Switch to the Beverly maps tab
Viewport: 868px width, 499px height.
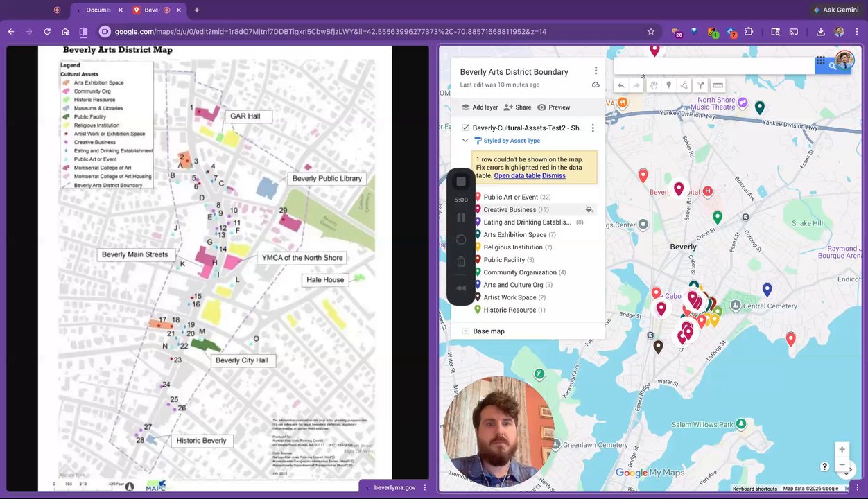point(152,10)
